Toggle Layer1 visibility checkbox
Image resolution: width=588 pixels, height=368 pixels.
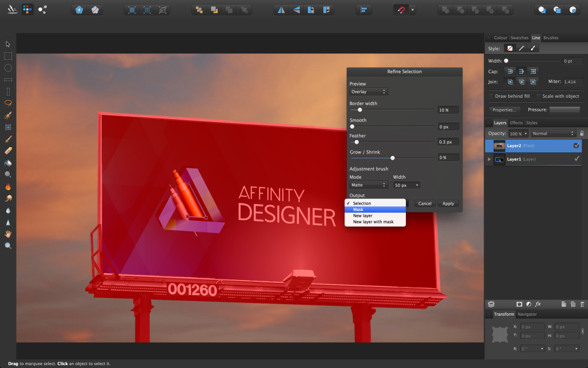coord(577,159)
